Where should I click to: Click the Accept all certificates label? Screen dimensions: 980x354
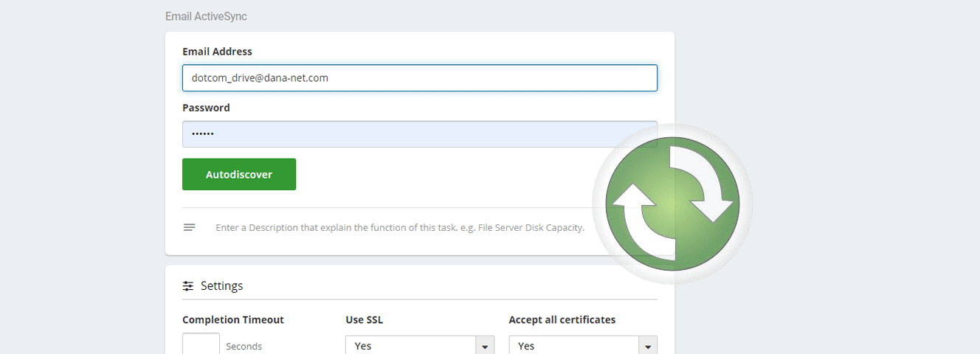[562, 320]
